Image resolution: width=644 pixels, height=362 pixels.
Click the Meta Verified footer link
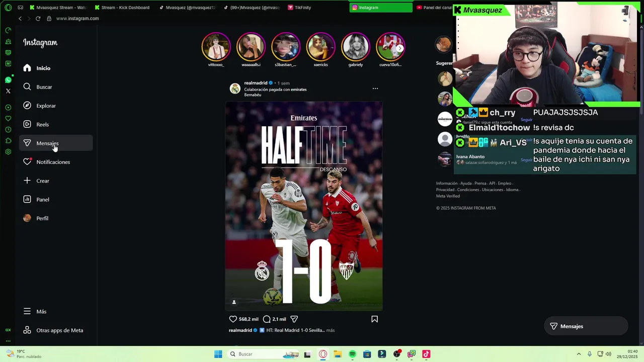[x=448, y=196]
